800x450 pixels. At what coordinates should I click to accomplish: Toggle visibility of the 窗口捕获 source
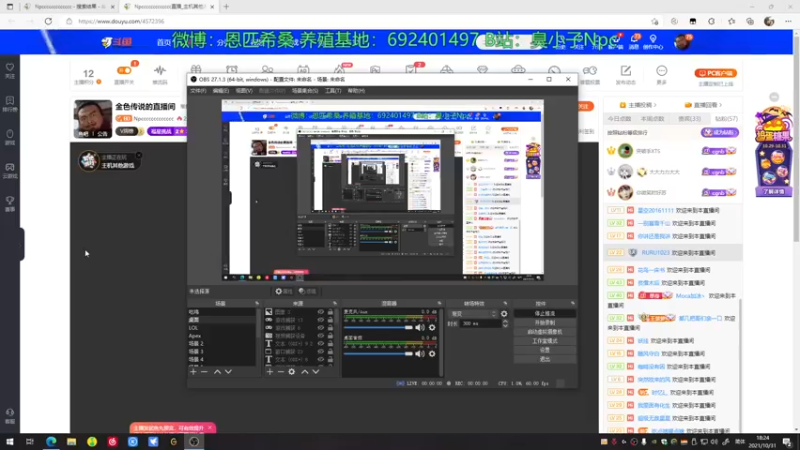pyautogui.click(x=320, y=352)
